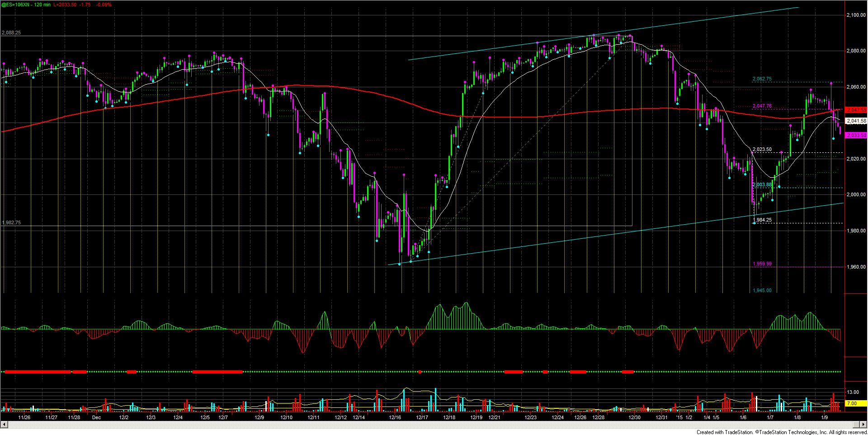Click the 2,088.25 horizontal line label
Viewport: 868px width, 435px height.
point(11,33)
